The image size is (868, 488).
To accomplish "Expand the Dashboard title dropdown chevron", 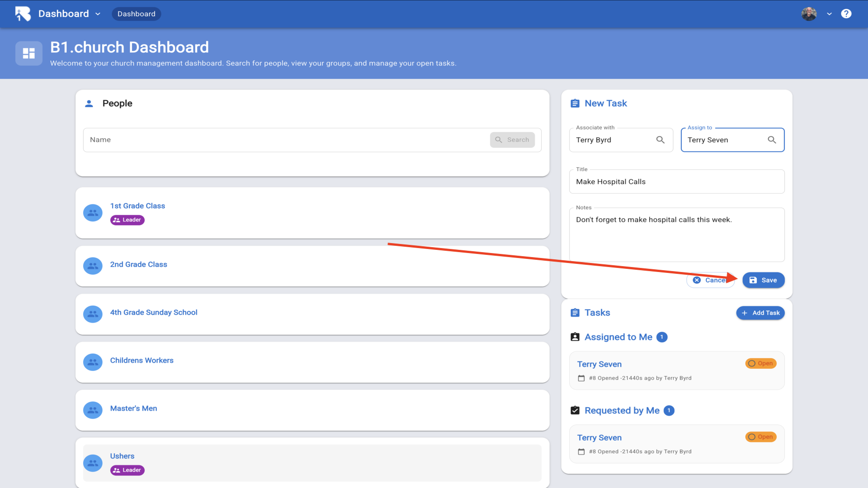I will (98, 14).
